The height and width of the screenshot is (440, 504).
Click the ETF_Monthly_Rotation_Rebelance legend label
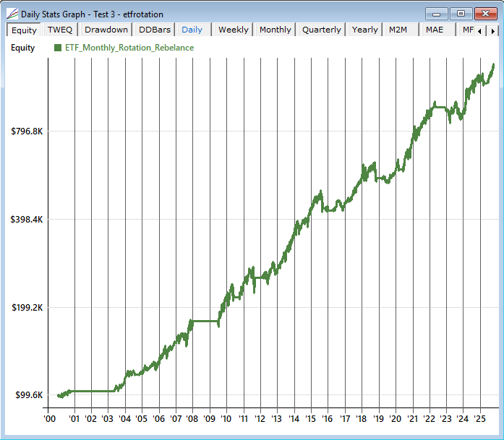click(x=129, y=48)
